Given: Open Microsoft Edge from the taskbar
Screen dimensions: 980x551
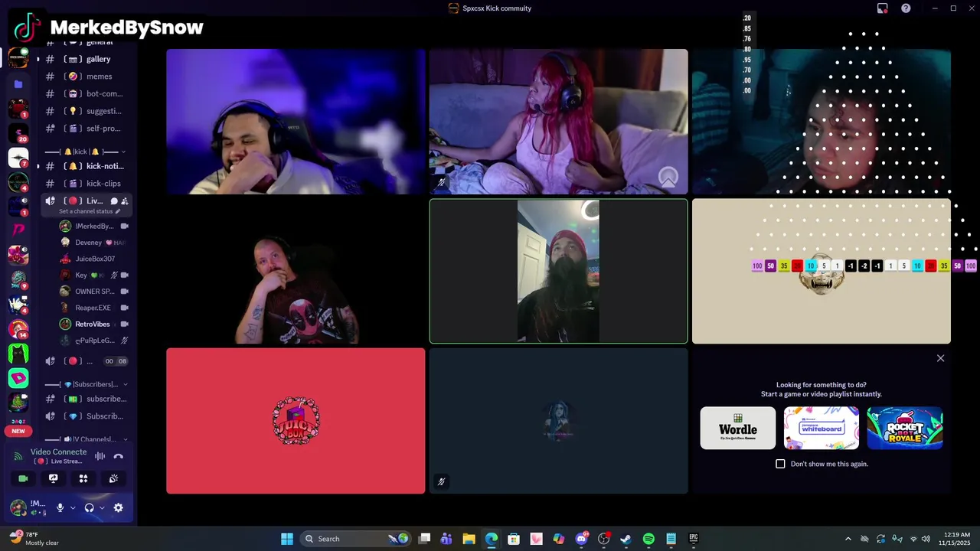Looking at the screenshot, I should click(x=491, y=539).
